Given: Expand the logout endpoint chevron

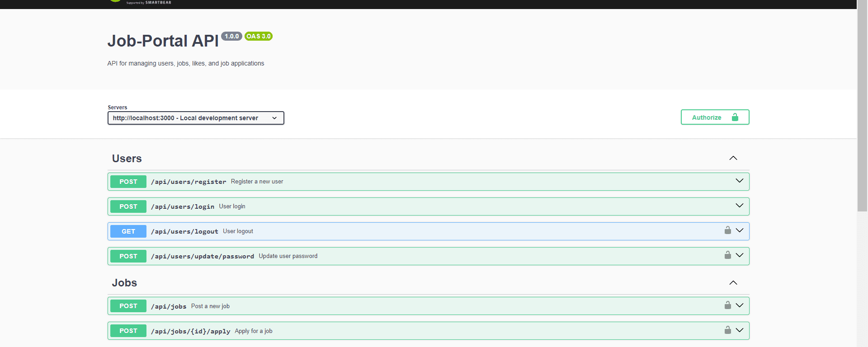Looking at the screenshot, I should point(740,230).
